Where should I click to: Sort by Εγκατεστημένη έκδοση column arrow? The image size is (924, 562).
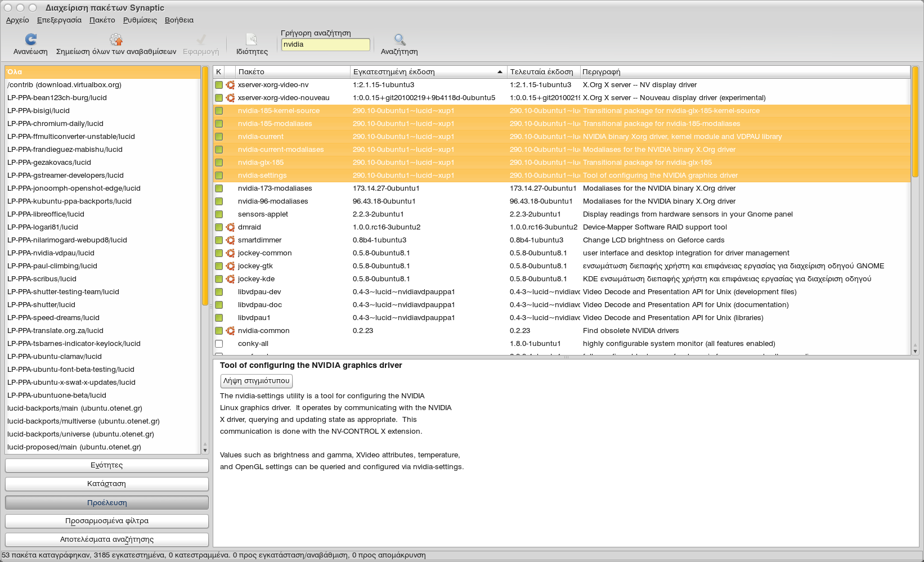pyautogui.click(x=500, y=72)
